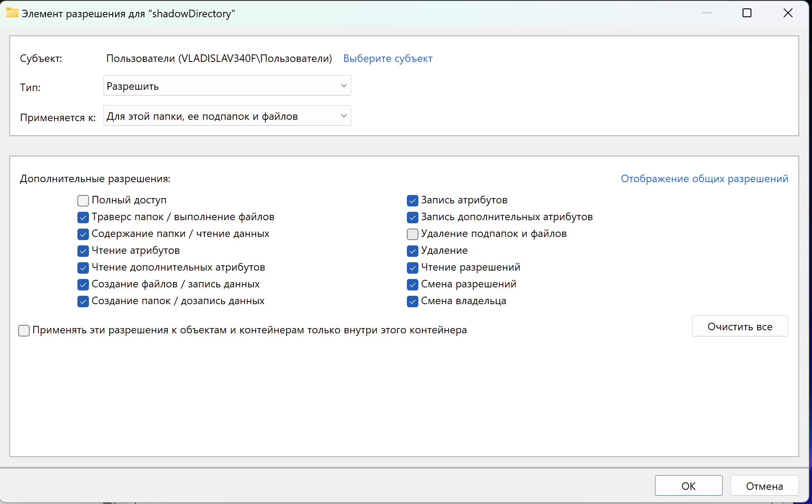Uncheck "Содержание папки / чтение данных"
The image size is (812, 504).
83,234
